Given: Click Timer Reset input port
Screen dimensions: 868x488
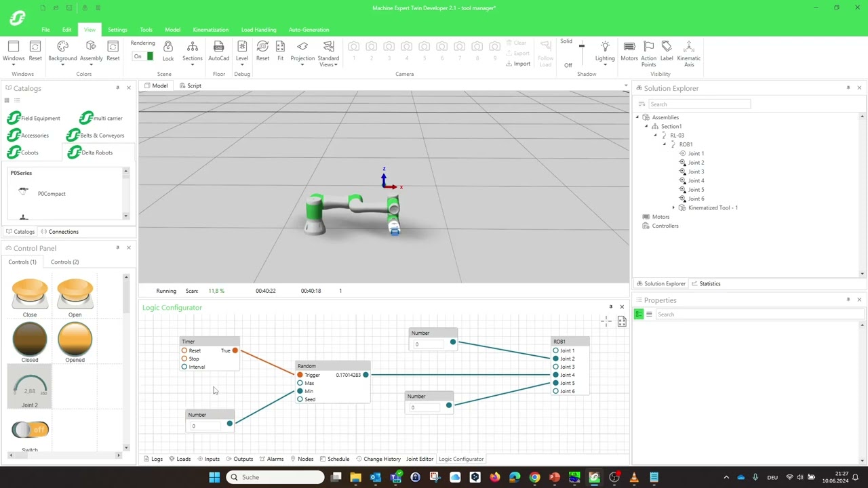Looking at the screenshot, I should click(x=184, y=350).
